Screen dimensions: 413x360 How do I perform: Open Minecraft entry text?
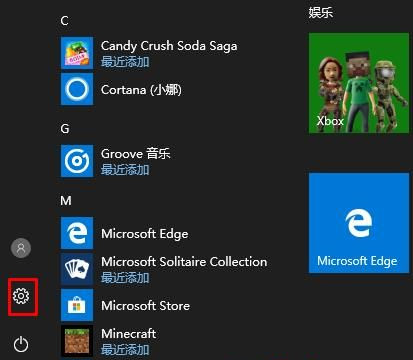[129, 333]
